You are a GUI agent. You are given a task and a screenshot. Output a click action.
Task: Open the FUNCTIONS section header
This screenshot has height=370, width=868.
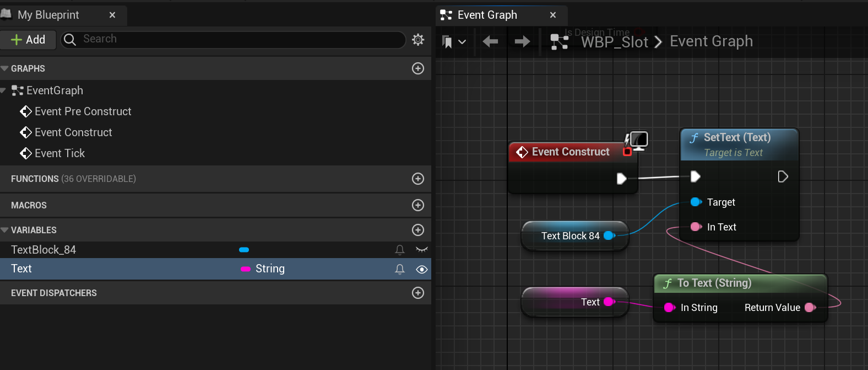coord(215,179)
